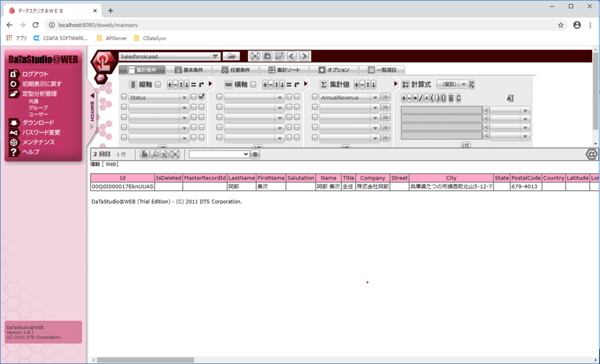Viewport: 600px width, 364px height.
Task: Export result as PDF icon
Action: pos(154,154)
